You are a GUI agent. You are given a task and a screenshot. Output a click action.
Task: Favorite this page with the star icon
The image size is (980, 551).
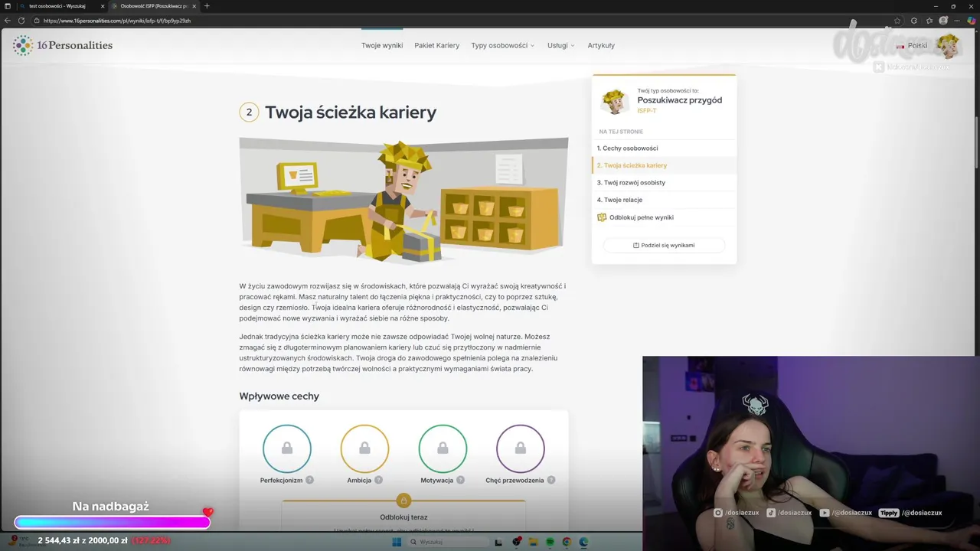pos(897,21)
